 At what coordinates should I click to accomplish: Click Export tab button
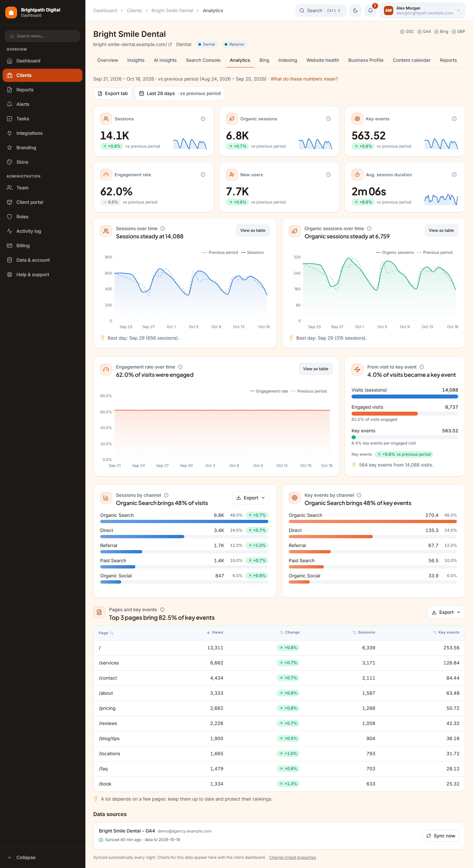pyautogui.click(x=112, y=93)
